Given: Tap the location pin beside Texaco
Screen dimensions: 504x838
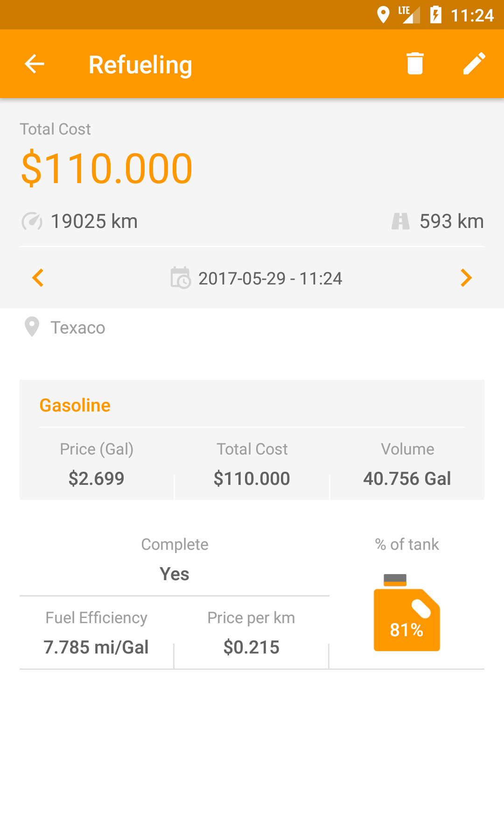Looking at the screenshot, I should click(x=32, y=327).
